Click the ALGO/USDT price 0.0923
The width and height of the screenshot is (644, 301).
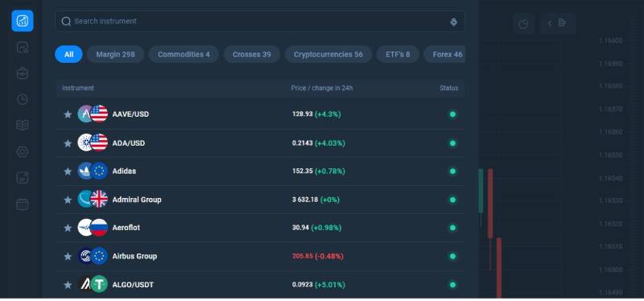pos(303,285)
